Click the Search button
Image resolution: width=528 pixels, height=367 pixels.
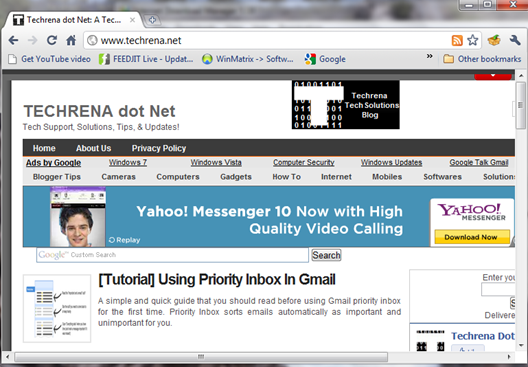click(326, 255)
